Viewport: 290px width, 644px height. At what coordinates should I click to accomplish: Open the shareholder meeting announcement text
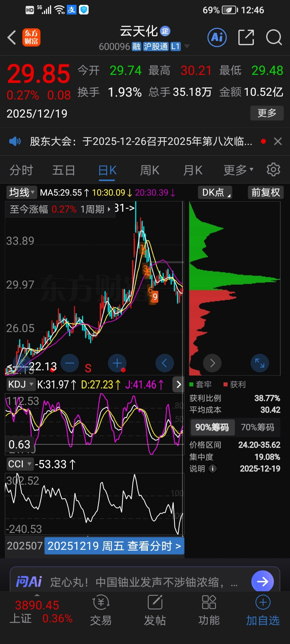141,141
